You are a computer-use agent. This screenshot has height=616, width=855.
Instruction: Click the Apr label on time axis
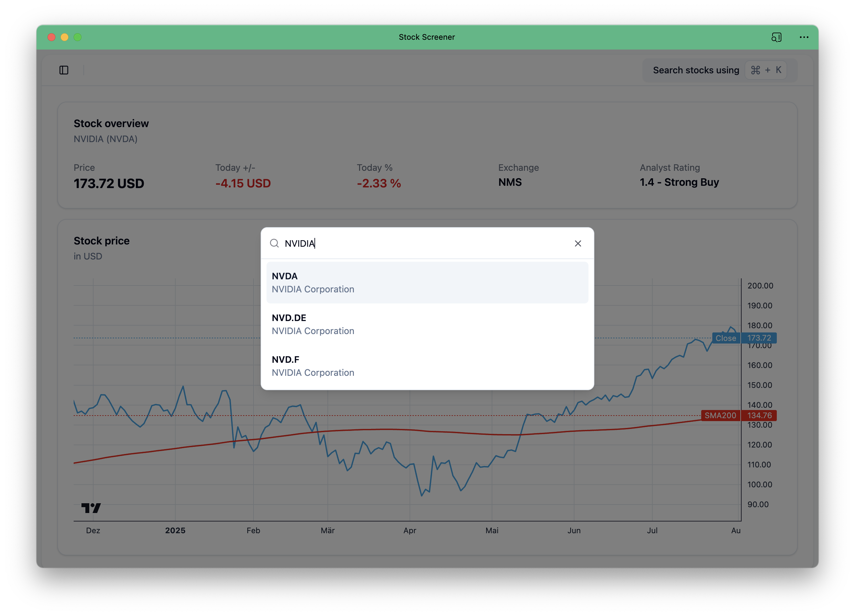pyautogui.click(x=410, y=531)
